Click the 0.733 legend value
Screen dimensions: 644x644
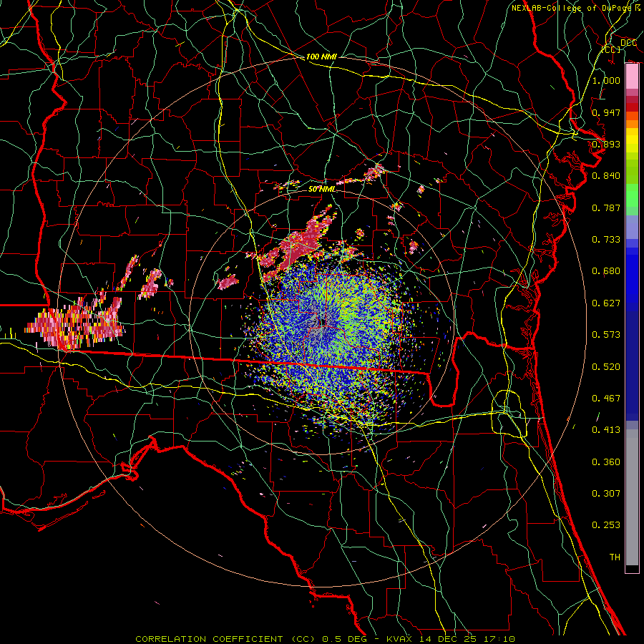606,240
